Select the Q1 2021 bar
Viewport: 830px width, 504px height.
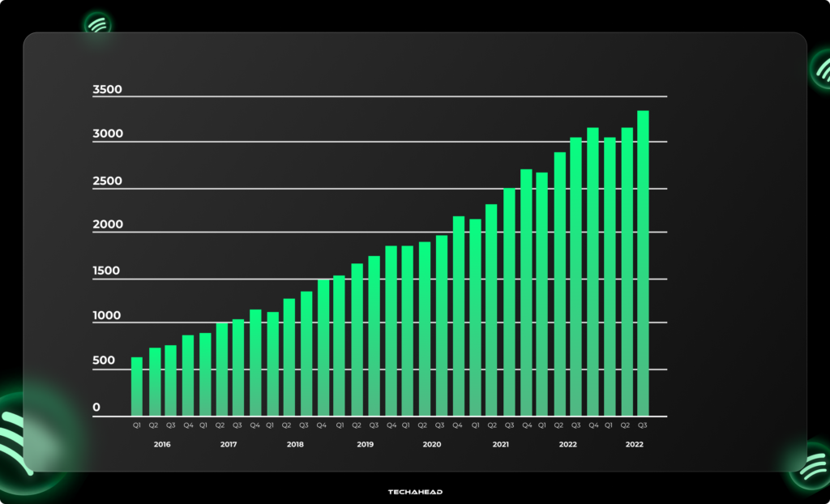(475, 318)
